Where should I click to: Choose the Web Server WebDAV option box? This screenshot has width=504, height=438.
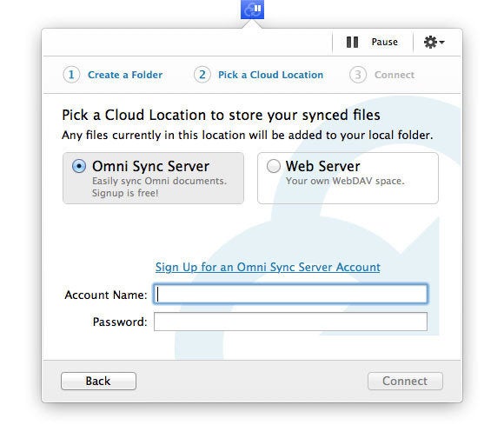348,178
